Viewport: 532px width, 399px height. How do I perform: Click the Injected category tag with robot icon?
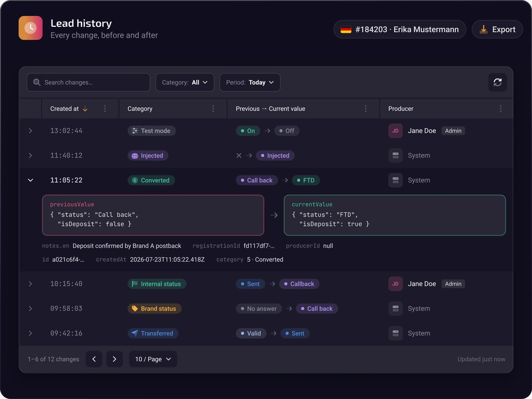coord(148,155)
